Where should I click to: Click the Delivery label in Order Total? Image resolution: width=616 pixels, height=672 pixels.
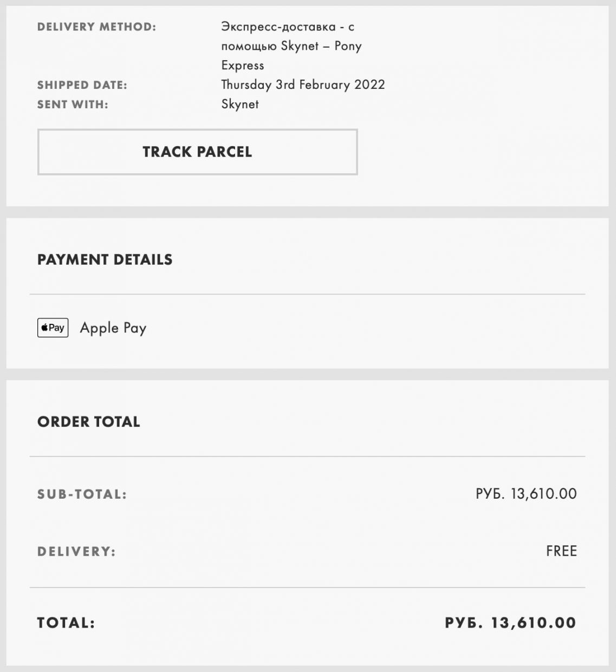pos(76,551)
